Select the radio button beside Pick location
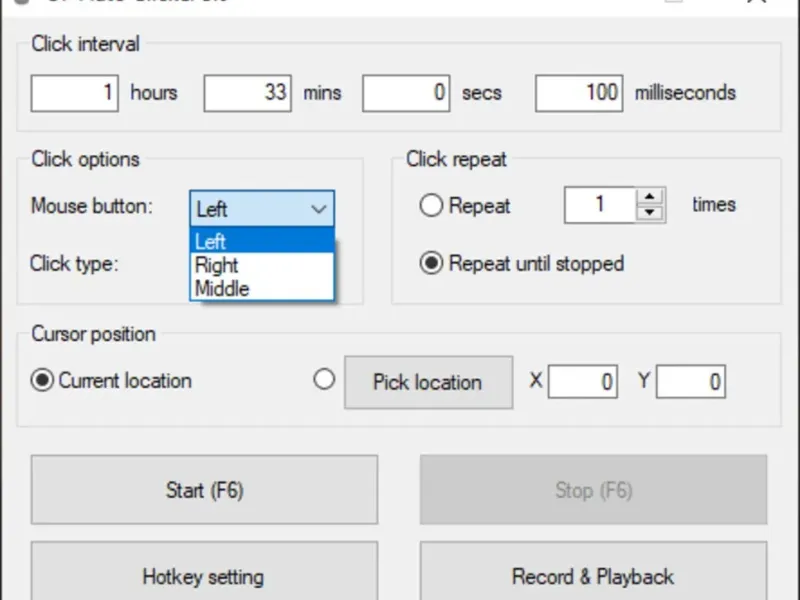 click(x=324, y=380)
